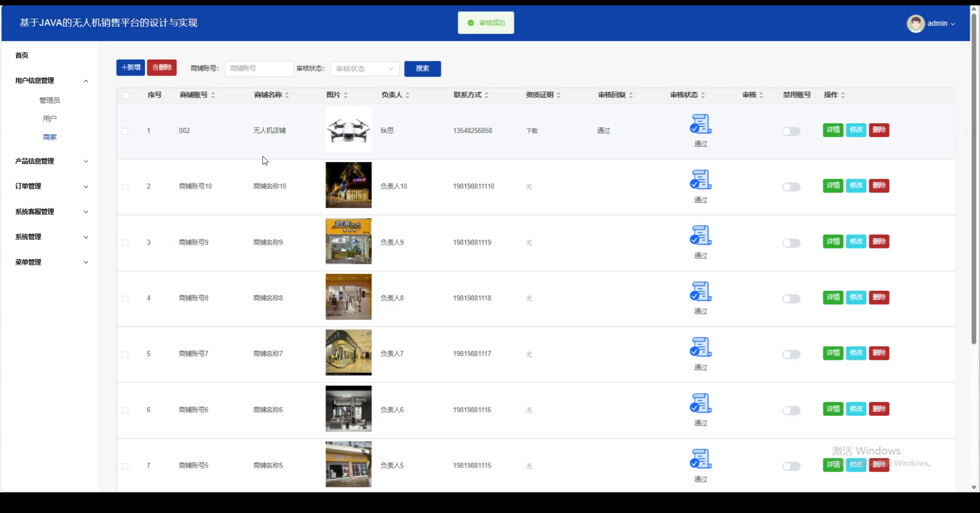Screen dimensions: 980x513
Task: Select 商家 in the sidebar menu
Action: [50, 137]
